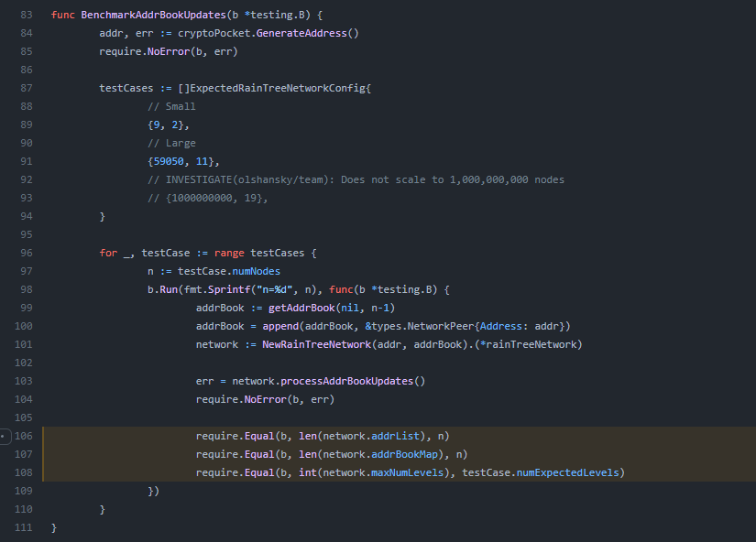Screen dimensions: 756x542
Task: Click the 'append' builtin call
Action: [x=280, y=326]
